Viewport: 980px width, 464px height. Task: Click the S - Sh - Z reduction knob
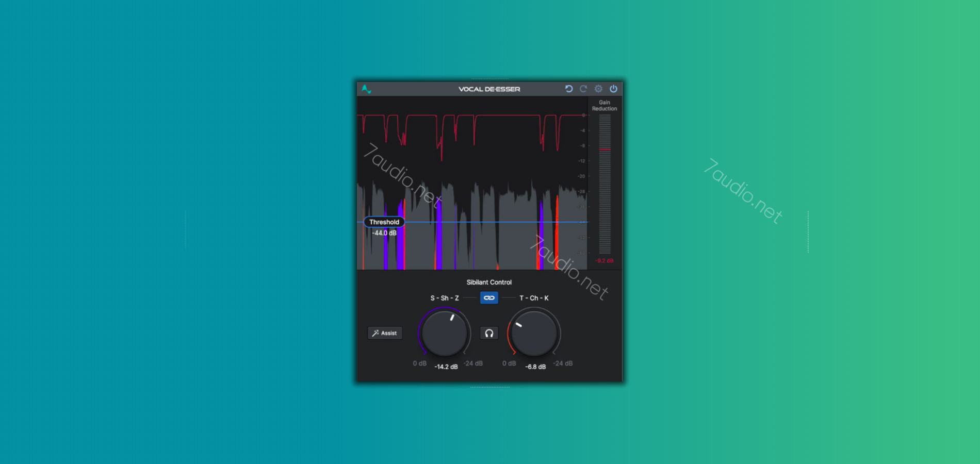[x=445, y=333]
